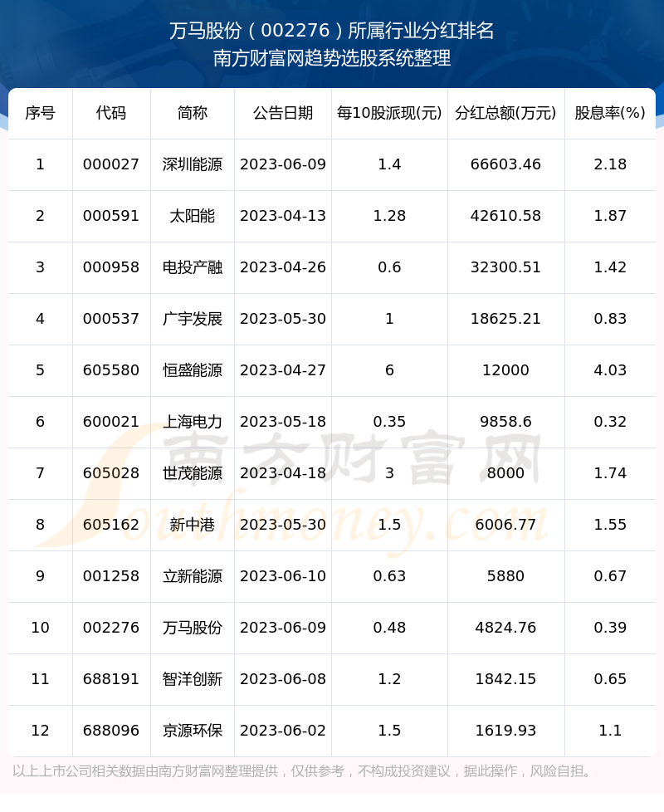Click the 广宇发展 stock name
Screen dimensions: 664x812
click(193, 319)
